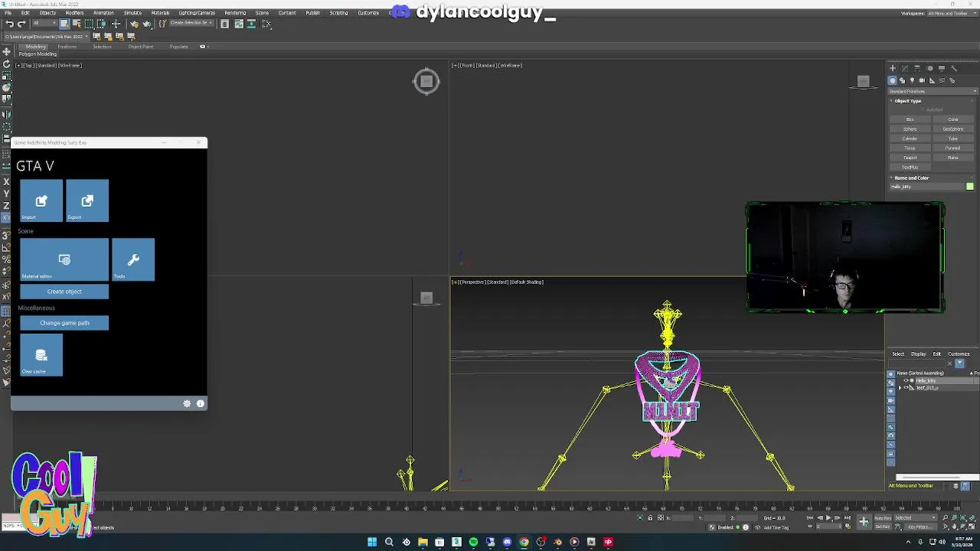The image size is (980, 551).
Task: Click the Change game path button
Action: click(x=64, y=323)
